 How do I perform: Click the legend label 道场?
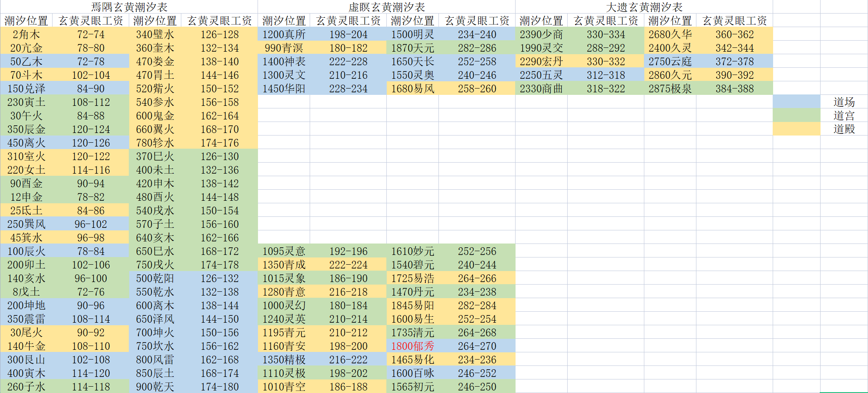coord(844,102)
